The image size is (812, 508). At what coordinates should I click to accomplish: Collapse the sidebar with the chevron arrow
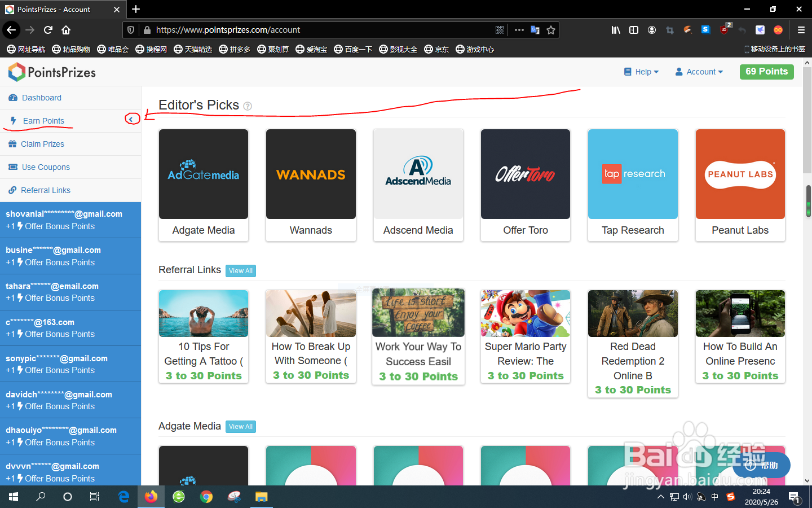point(132,119)
